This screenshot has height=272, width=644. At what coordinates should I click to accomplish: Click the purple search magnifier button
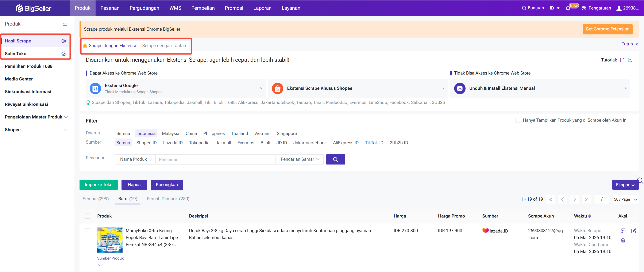335,159
